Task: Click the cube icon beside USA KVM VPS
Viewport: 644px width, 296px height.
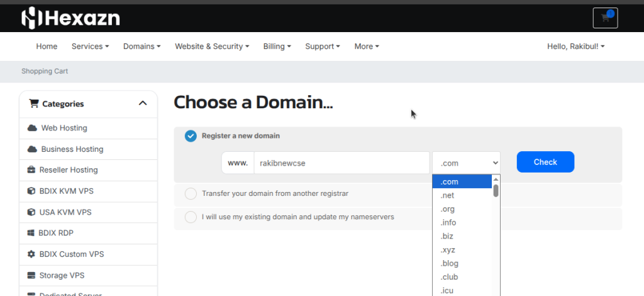Action: tap(31, 212)
